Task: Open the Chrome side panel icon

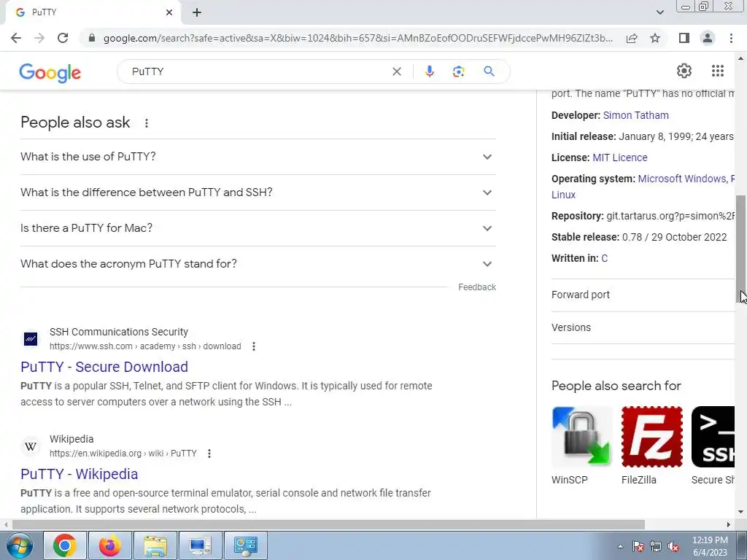Action: (684, 38)
